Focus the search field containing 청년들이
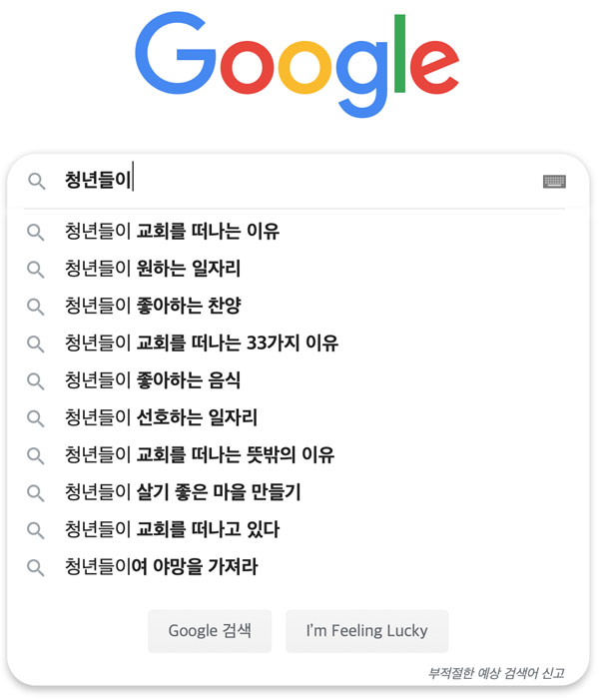Screen dimensions: 599x700 pyautogui.click(x=299, y=181)
